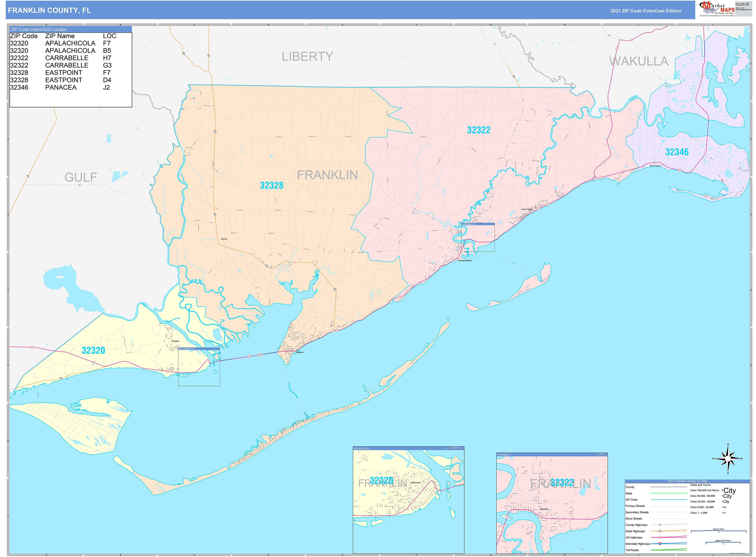Click the County Highways symbol in legend
The width and height of the screenshot is (756, 557).
click(x=660, y=525)
